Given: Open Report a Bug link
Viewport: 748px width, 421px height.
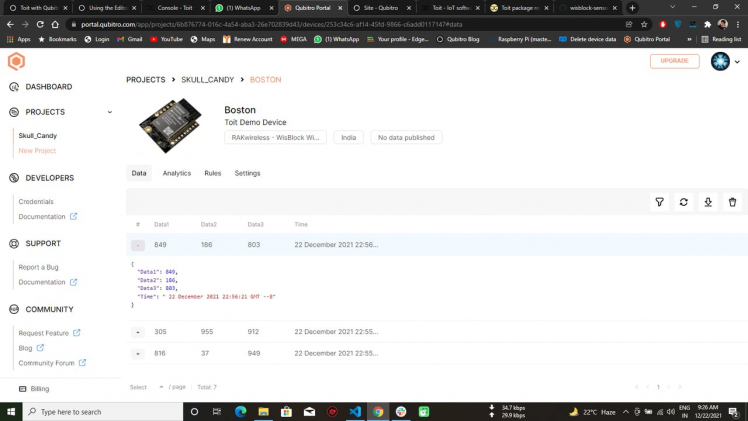Looking at the screenshot, I should (38, 267).
